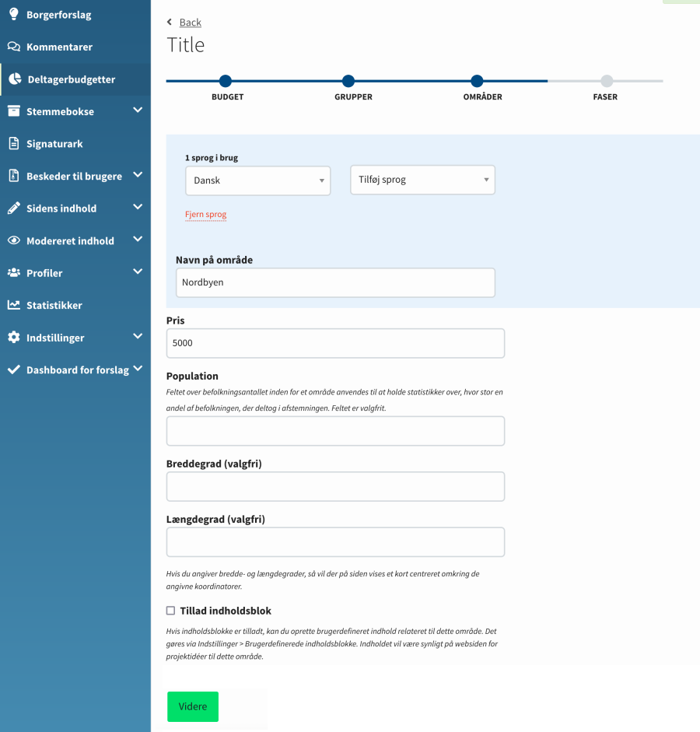Open Modereret indhold via the eye icon

14,240
